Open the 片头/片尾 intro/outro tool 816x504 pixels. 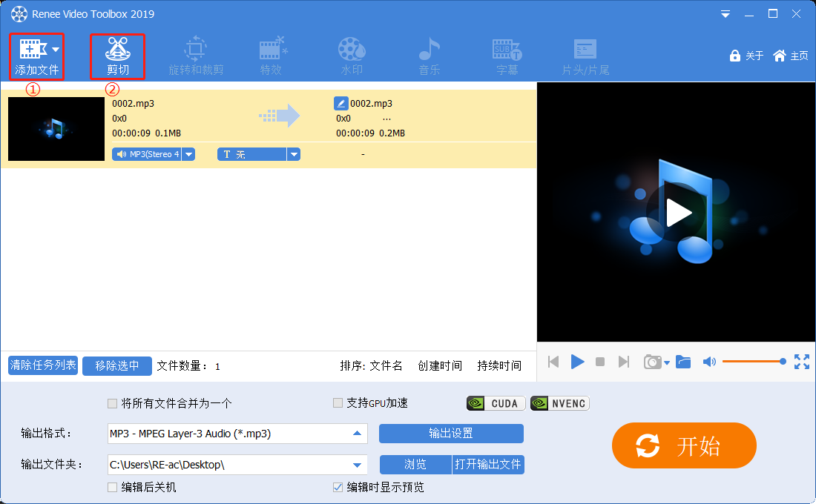tap(585, 56)
